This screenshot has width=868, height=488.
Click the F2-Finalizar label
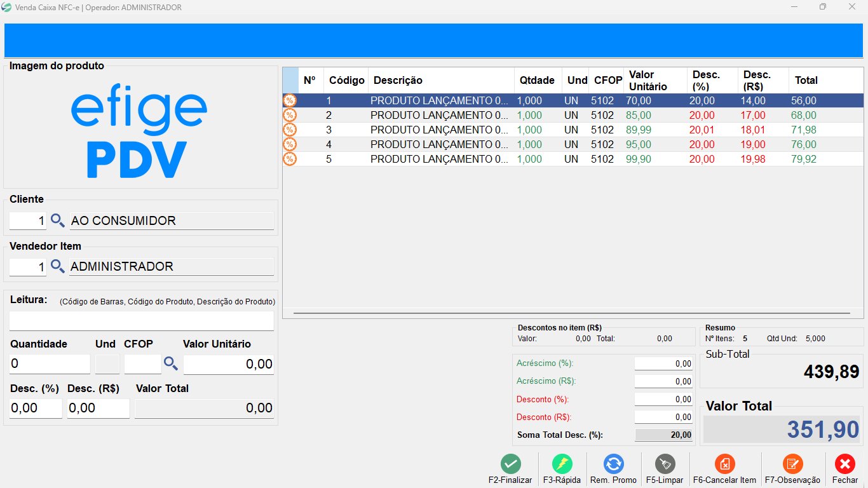tap(510, 480)
